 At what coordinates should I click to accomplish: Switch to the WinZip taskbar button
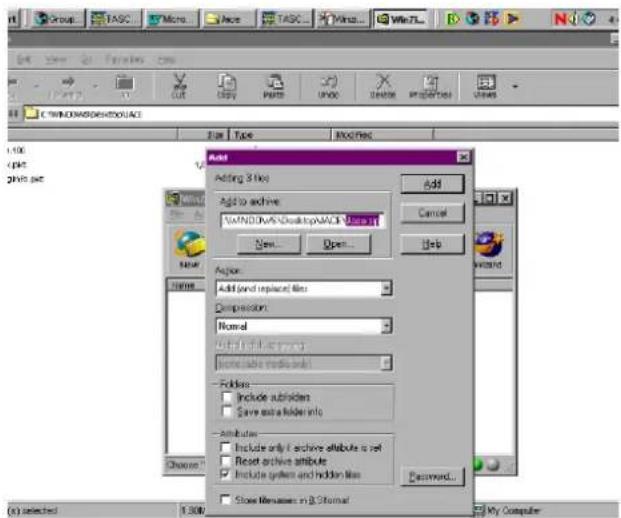pos(400,19)
